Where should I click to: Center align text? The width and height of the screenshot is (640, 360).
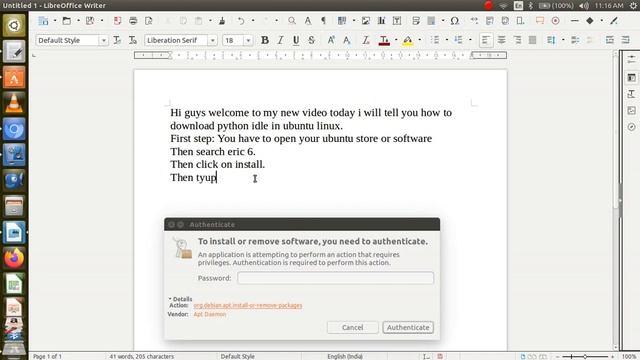pos(501,40)
